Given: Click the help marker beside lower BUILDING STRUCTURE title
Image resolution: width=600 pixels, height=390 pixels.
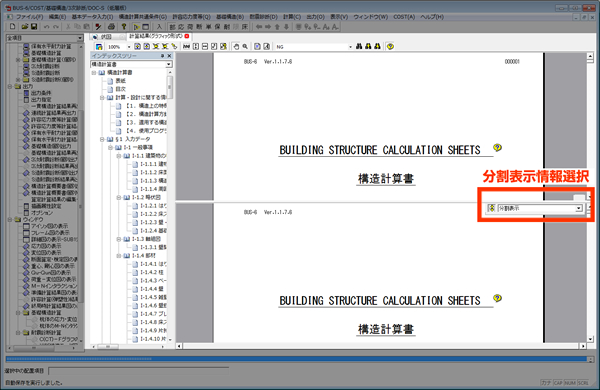Looking at the screenshot, I should pos(497,298).
